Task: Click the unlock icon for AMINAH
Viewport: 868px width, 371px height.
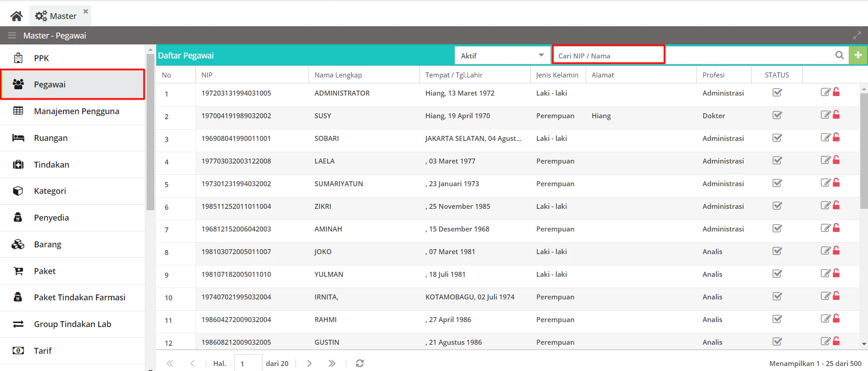Action: click(836, 228)
